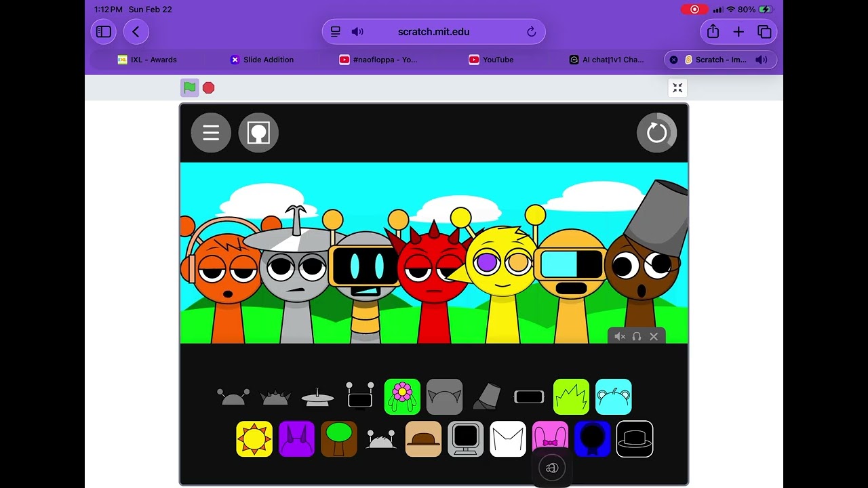The image size is (868, 488).
Task: Choose the gray computer monitor tile
Action: pyautogui.click(x=465, y=439)
